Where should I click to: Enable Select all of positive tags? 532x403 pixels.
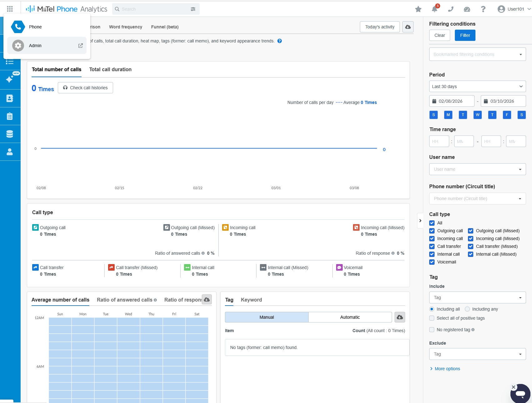432,318
